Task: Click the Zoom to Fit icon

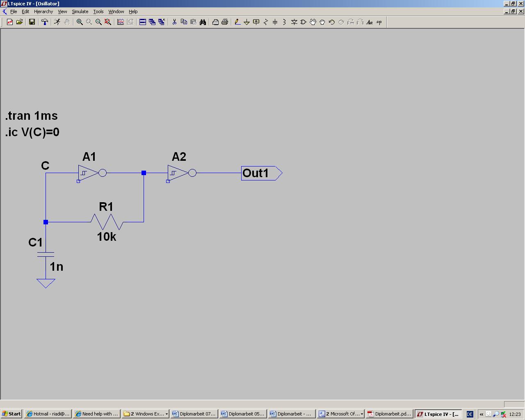Action: coord(108,22)
